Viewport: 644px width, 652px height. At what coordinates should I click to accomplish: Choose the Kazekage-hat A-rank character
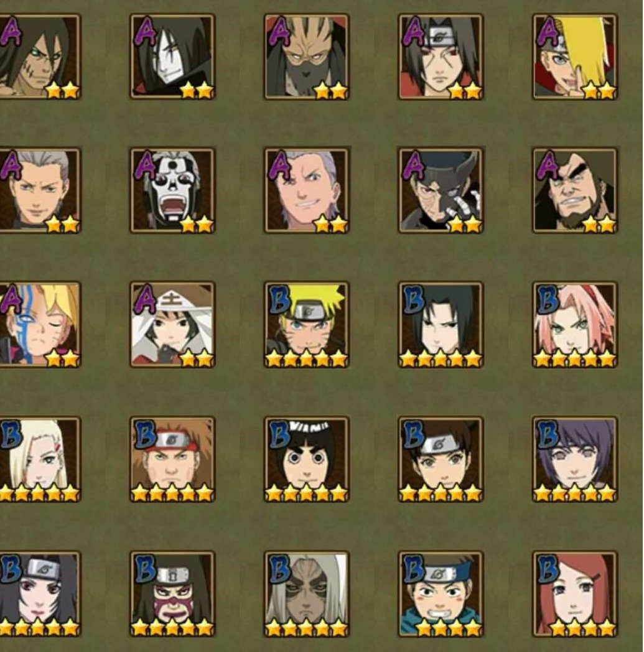pos(172,325)
